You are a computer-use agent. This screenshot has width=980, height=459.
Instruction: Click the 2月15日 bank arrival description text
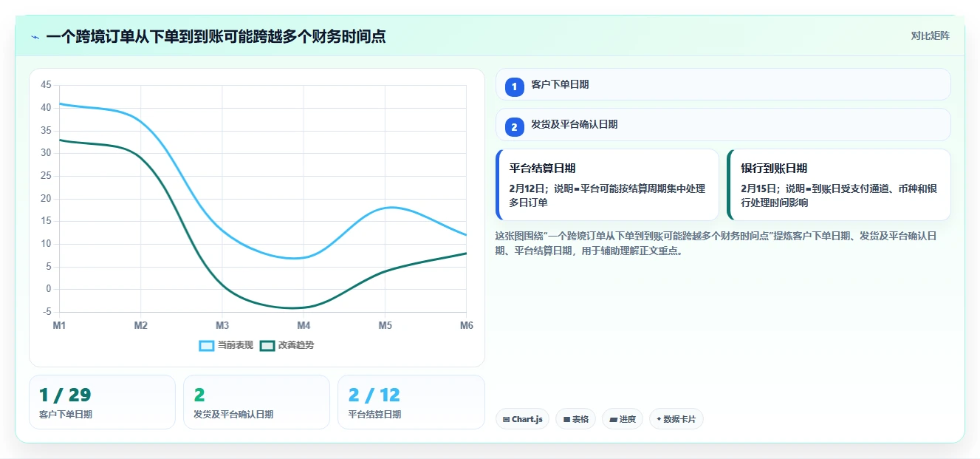click(839, 195)
